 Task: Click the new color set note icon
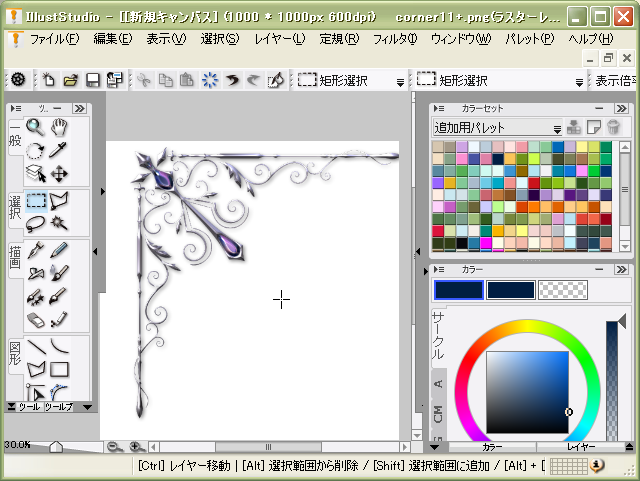click(x=593, y=127)
